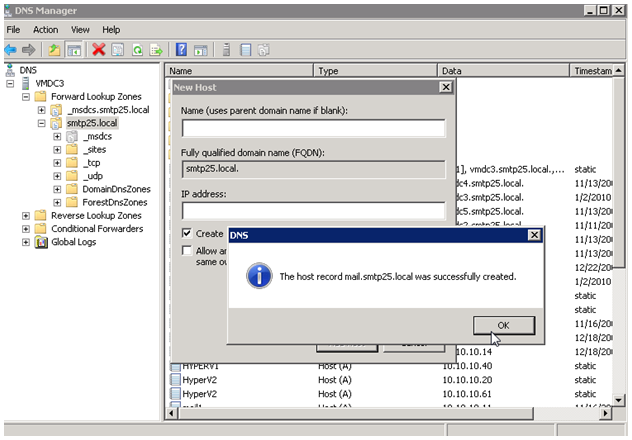Click the grayed _msdcs delegation icon
632x440 pixels.
click(x=72, y=137)
